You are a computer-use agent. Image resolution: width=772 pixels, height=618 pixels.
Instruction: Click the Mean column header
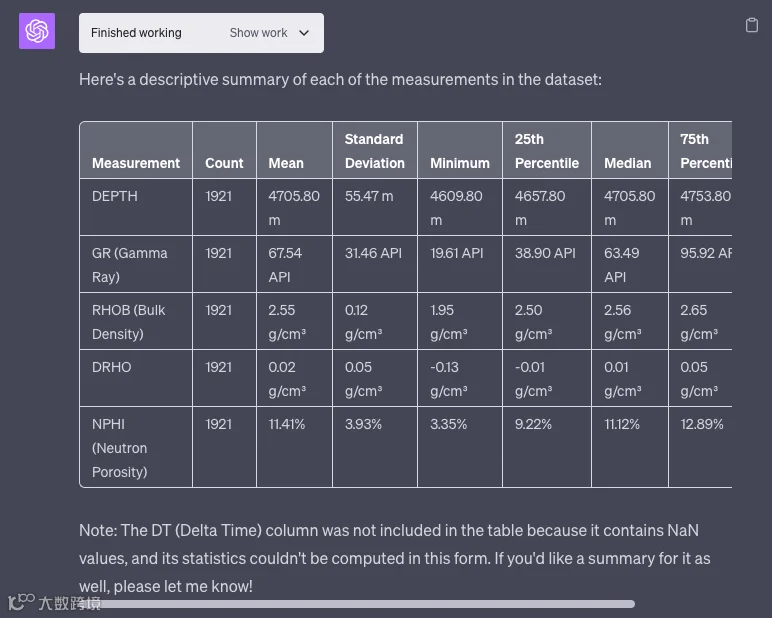tap(286, 163)
